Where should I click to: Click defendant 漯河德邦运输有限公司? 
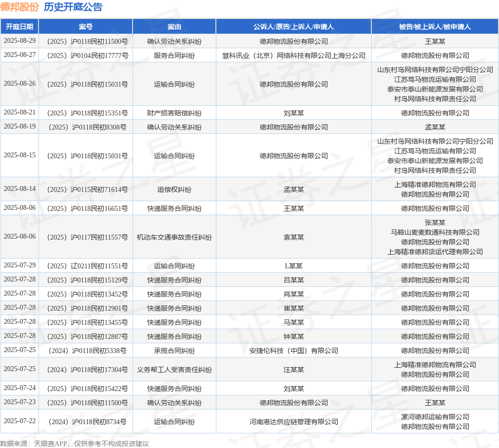pos(435,417)
